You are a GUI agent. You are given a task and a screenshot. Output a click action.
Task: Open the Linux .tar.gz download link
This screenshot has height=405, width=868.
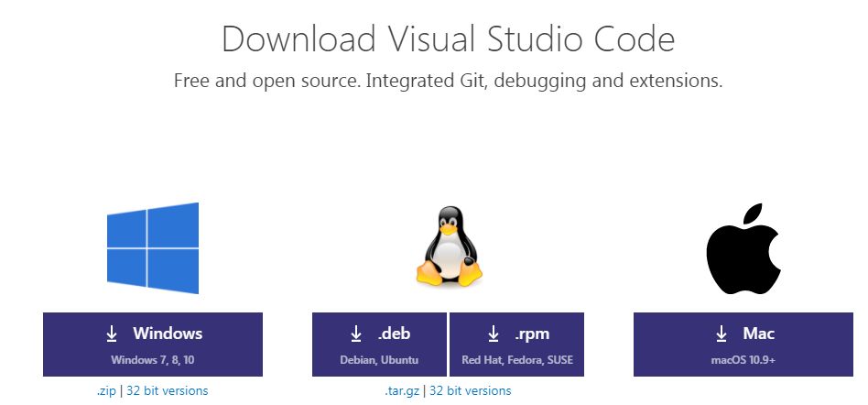[403, 390]
